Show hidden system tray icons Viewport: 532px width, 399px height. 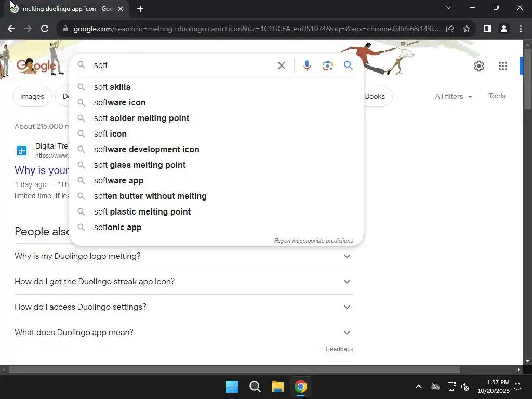click(419, 387)
